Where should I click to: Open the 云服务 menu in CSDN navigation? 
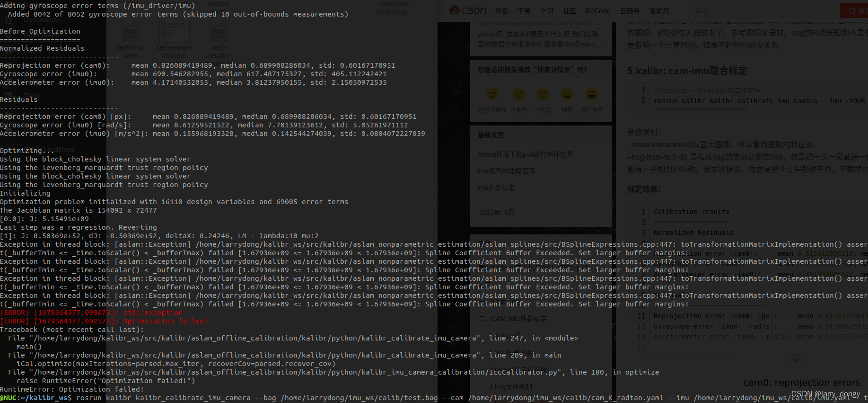[x=630, y=11]
